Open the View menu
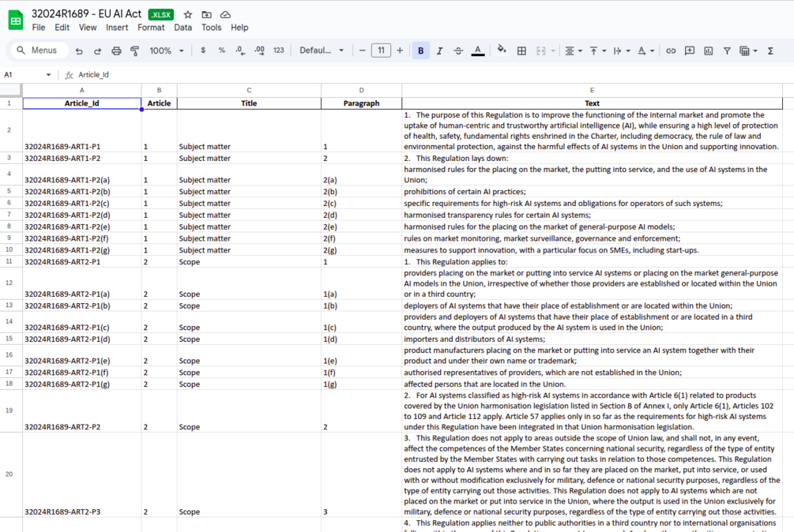Image resolution: width=794 pixels, height=532 pixels. (88, 28)
